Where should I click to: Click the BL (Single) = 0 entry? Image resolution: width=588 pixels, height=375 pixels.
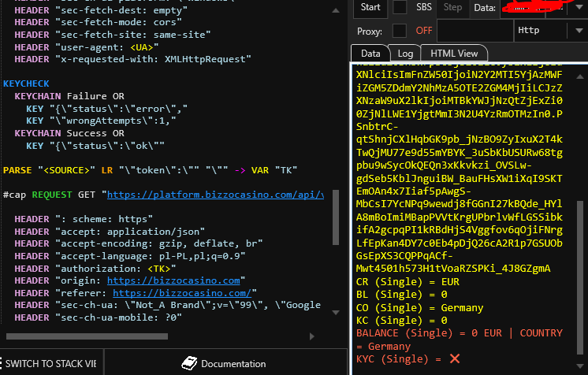click(x=402, y=295)
